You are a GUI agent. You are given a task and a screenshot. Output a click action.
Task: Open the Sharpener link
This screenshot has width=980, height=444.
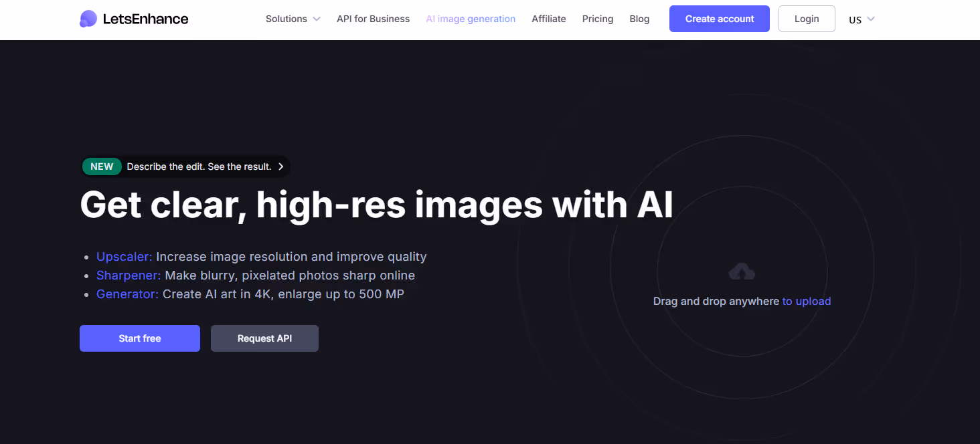[129, 275]
